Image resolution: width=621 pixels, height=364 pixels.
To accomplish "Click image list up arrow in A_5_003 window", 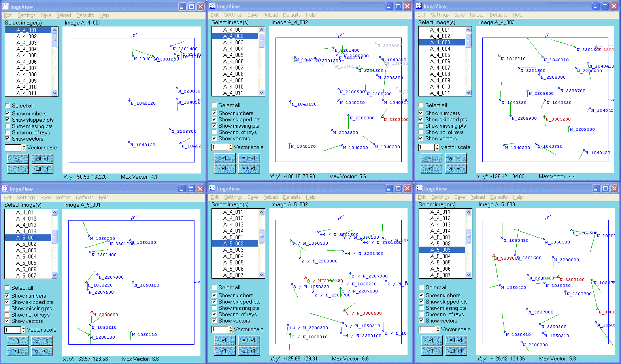I will (x=468, y=212).
